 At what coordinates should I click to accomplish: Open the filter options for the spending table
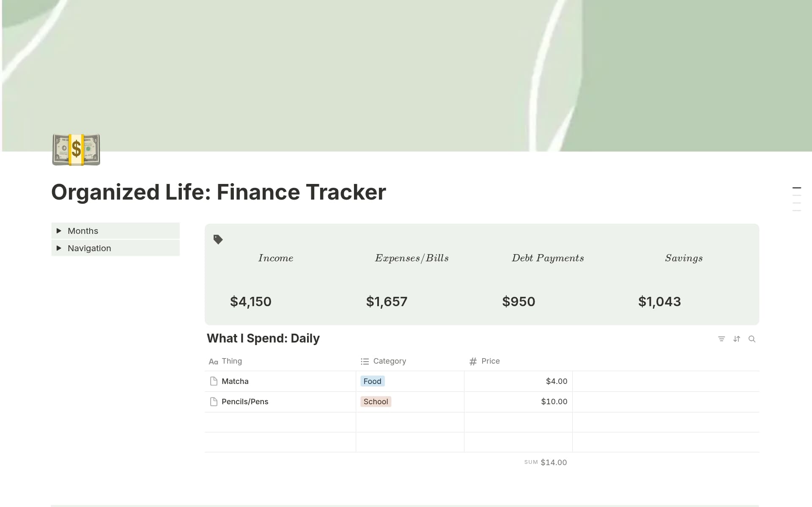(x=721, y=339)
